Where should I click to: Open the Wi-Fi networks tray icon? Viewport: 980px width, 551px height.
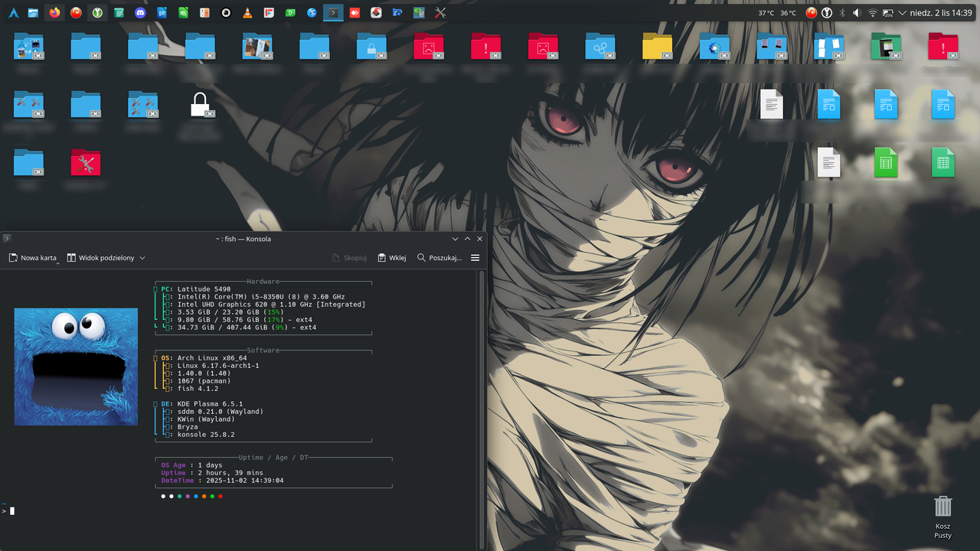[872, 13]
